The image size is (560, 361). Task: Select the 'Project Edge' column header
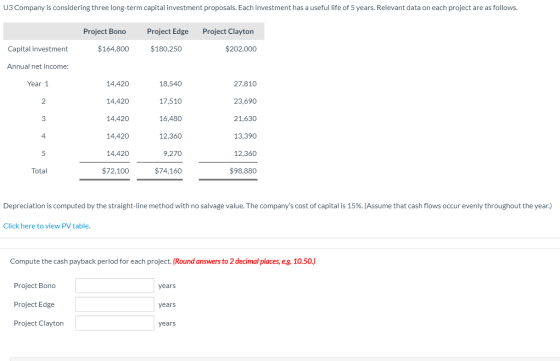(168, 31)
